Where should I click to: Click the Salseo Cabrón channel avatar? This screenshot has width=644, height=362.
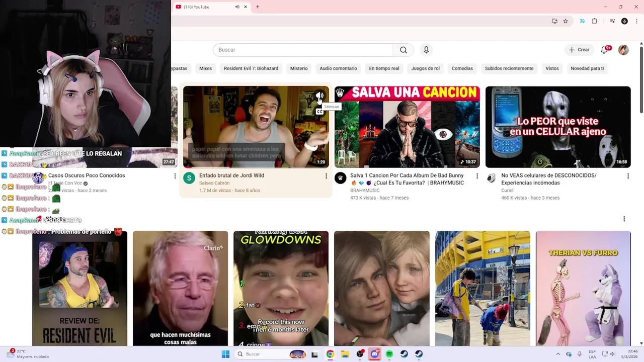(x=189, y=177)
